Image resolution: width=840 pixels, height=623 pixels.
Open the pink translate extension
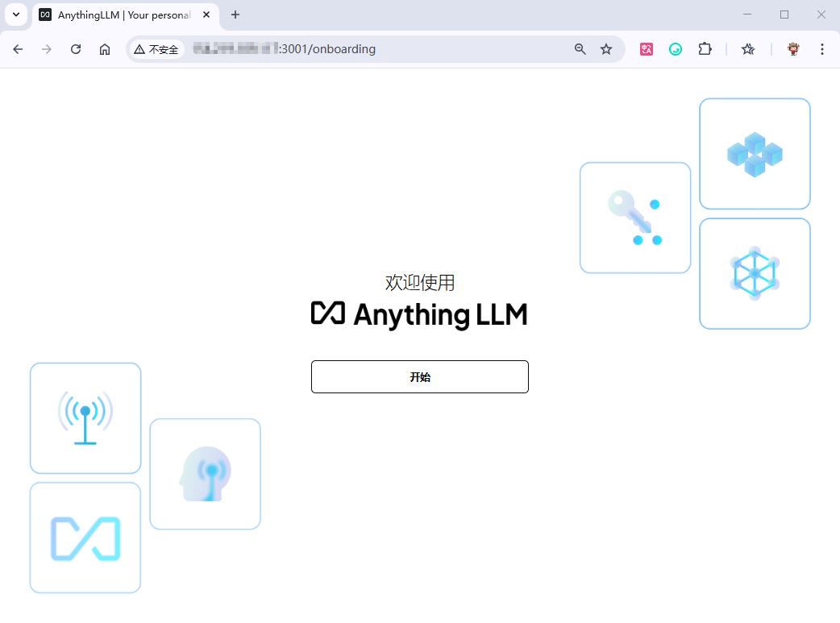(x=647, y=49)
